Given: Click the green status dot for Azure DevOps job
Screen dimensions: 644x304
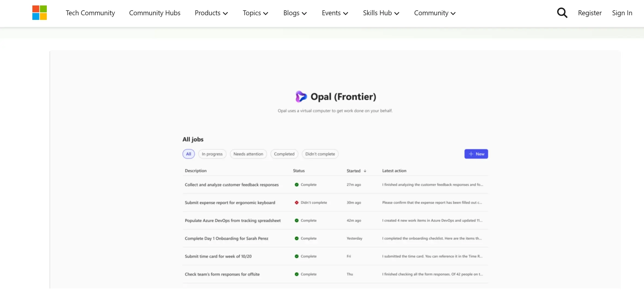Looking at the screenshot, I should [297, 220].
